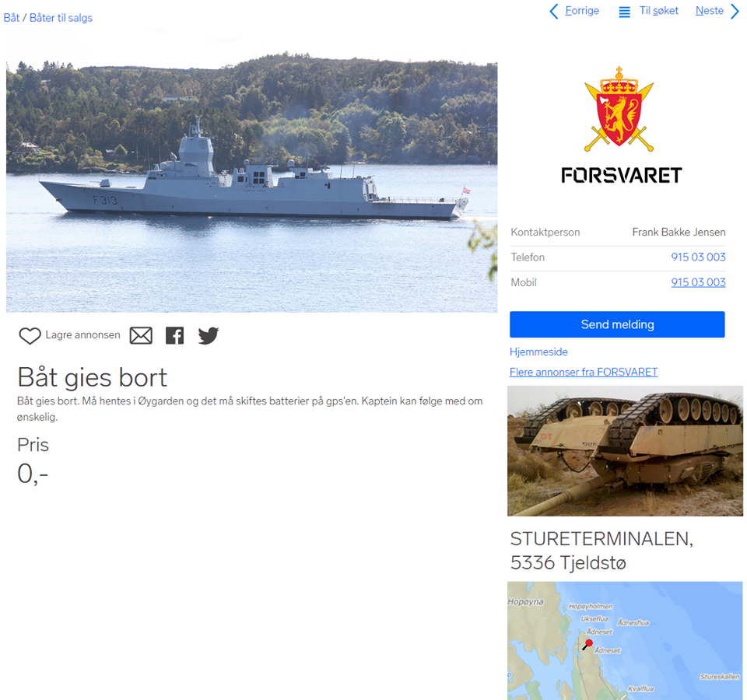Share the ad on Facebook
Image resolution: width=747 pixels, height=700 pixels.
175,336
